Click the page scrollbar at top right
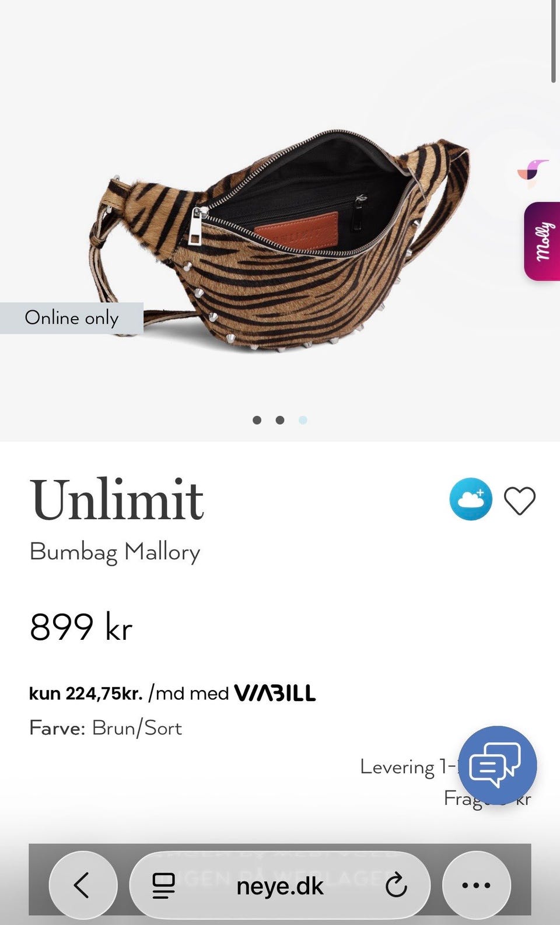Image resolution: width=560 pixels, height=925 pixels. [x=553, y=41]
